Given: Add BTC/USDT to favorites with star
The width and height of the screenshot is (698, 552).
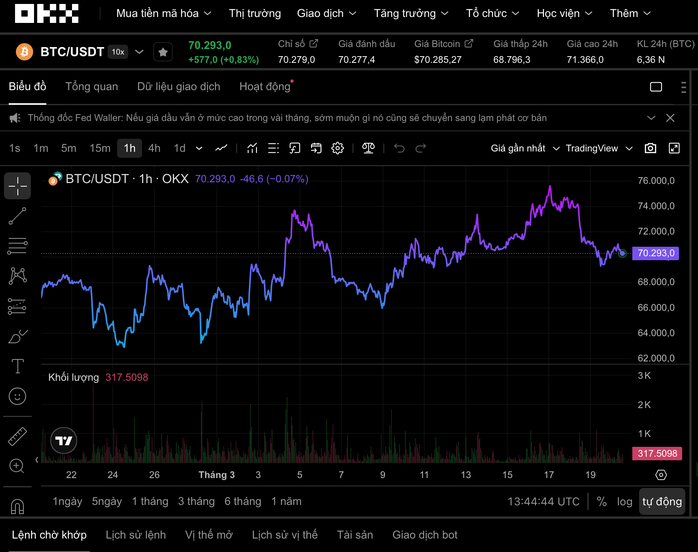Looking at the screenshot, I should click(x=162, y=52).
